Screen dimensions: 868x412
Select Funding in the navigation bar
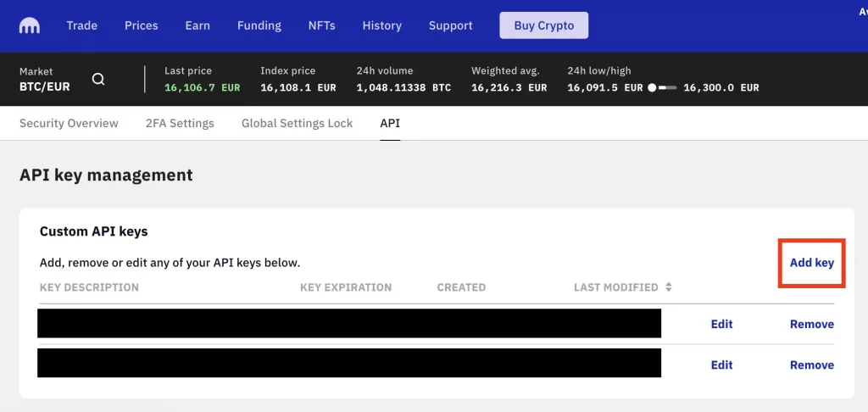pos(259,25)
